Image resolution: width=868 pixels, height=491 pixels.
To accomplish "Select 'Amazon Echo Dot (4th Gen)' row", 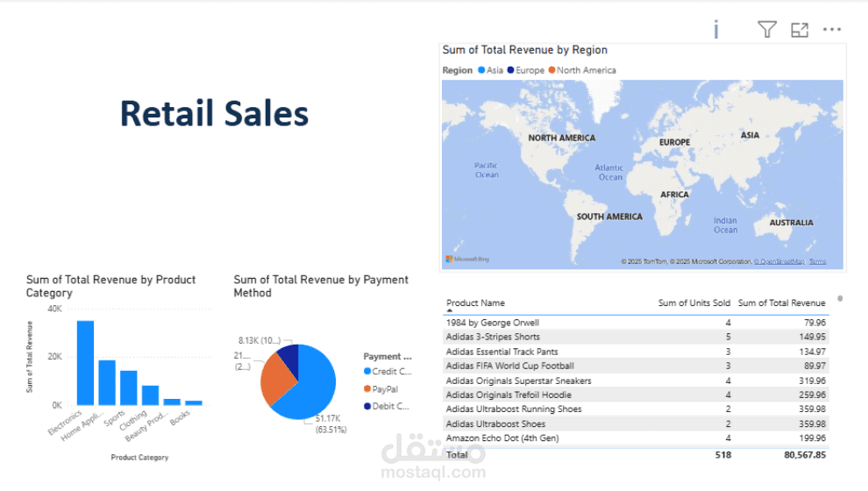I will 637,438.
